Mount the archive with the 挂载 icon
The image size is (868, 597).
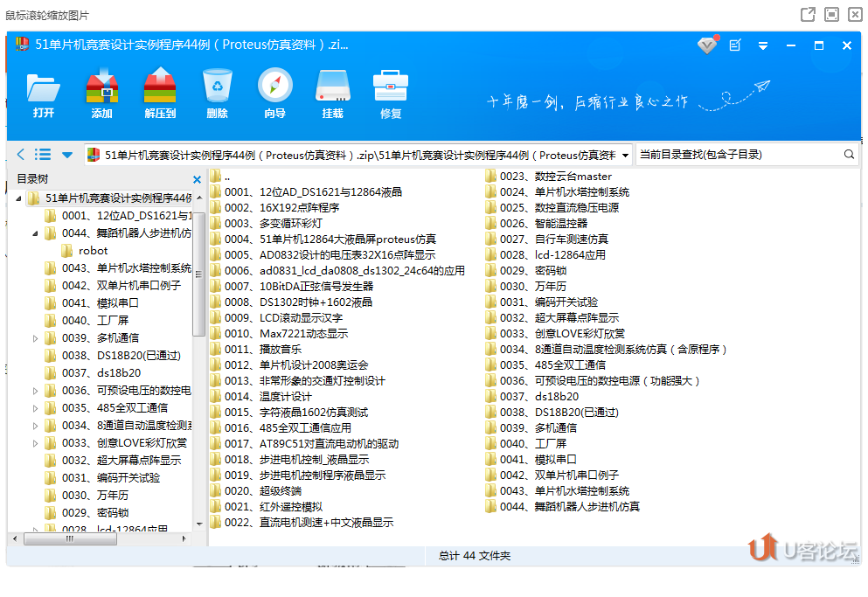coord(332,93)
